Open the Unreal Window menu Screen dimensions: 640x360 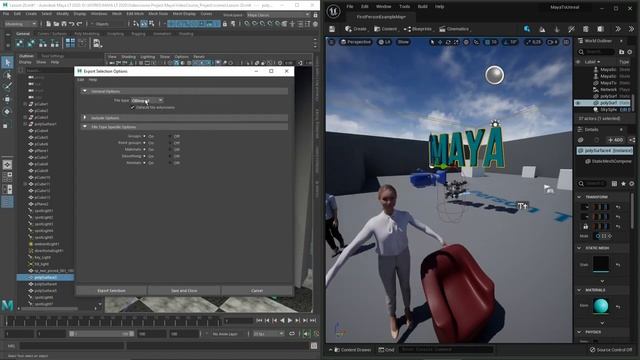pyautogui.click(x=383, y=7)
